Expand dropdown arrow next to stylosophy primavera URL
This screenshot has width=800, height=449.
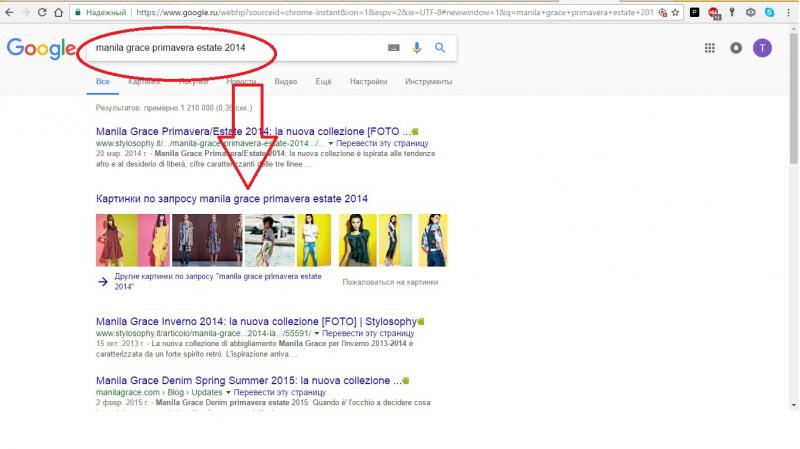click(331, 143)
